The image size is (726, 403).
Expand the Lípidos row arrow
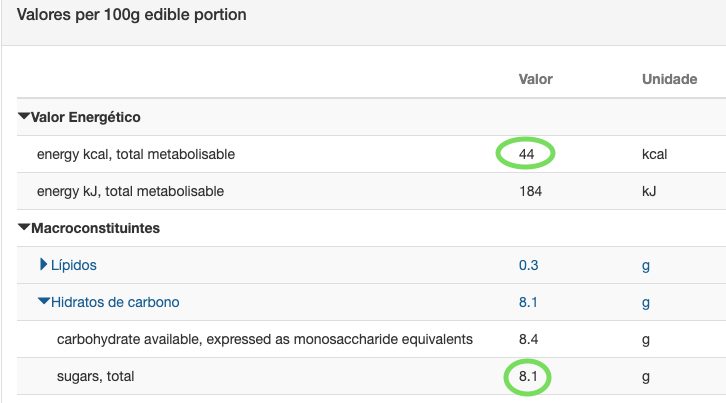(x=44, y=264)
